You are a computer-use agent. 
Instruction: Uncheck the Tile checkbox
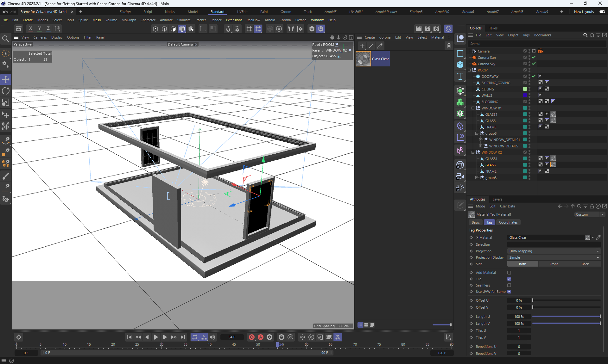pyautogui.click(x=509, y=279)
